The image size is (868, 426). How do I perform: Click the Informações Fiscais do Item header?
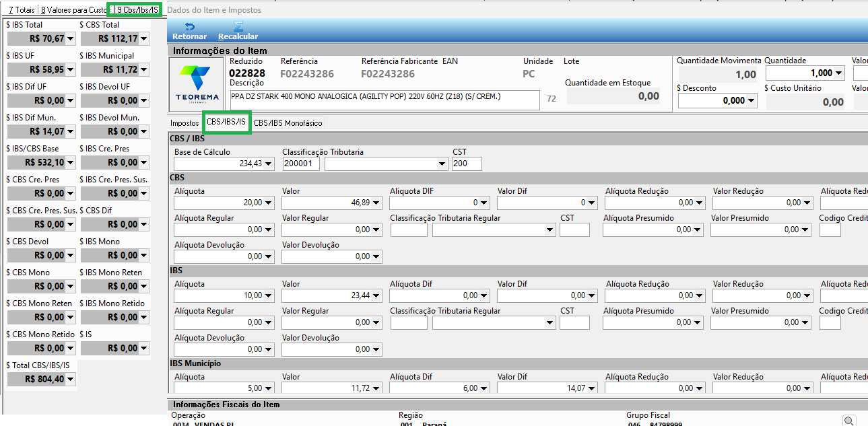click(226, 404)
